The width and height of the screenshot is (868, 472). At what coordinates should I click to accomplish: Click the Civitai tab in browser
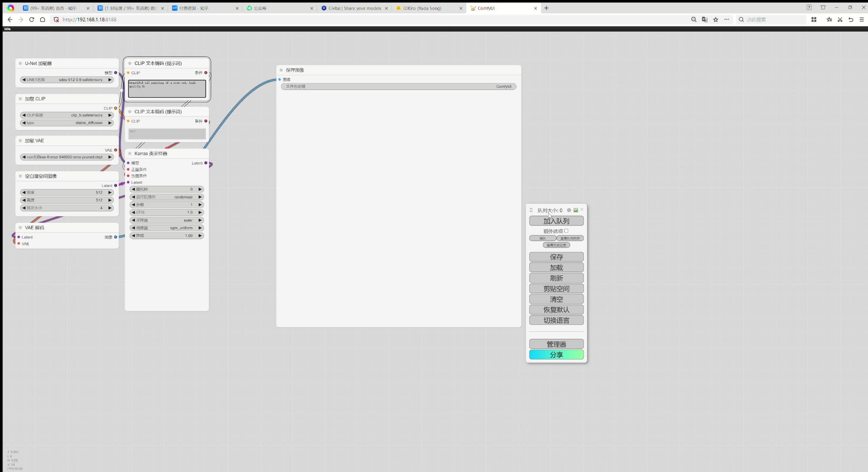354,8
